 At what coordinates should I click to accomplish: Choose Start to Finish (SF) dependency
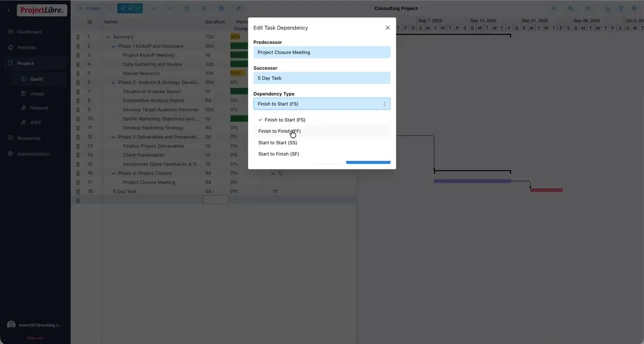(322, 154)
